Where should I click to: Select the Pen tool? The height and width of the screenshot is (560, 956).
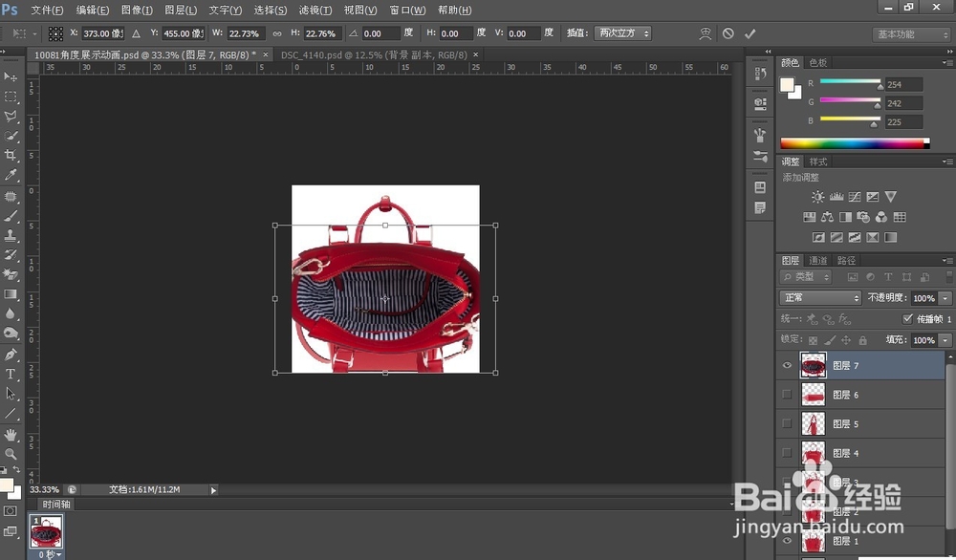coord(11,354)
